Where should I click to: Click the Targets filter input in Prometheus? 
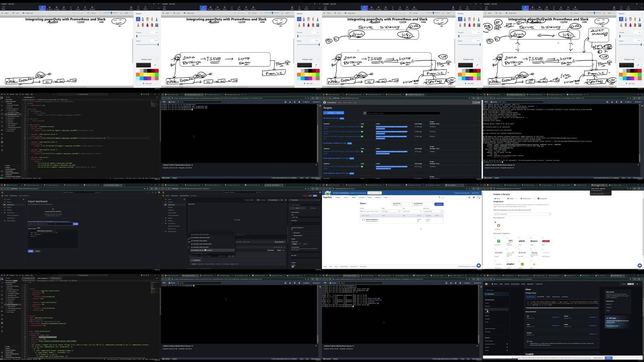click(402, 113)
